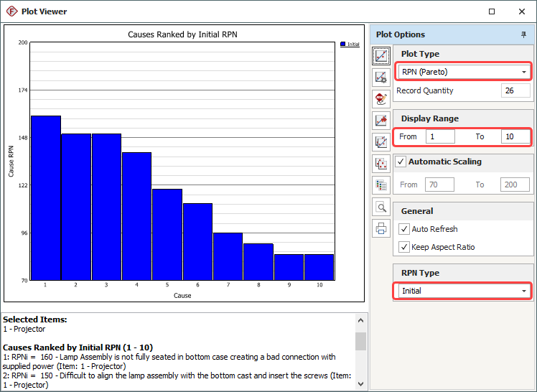The height and width of the screenshot is (392, 537).
Task: Click the export plot graphic icon
Action: 381,121
